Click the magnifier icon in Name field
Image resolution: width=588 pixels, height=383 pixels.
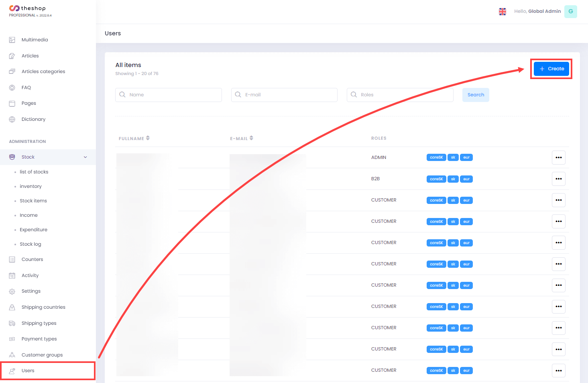(x=122, y=95)
